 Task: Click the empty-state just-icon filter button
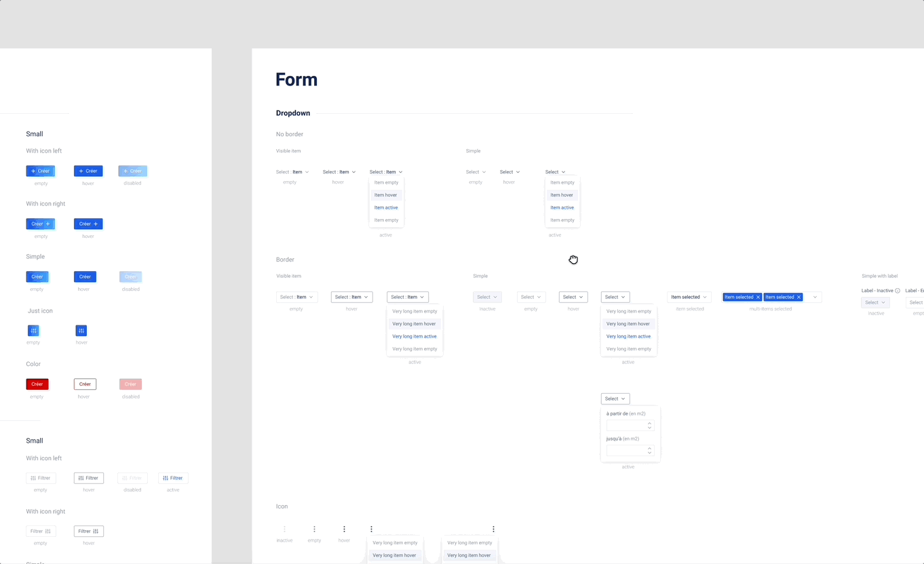pos(33,331)
